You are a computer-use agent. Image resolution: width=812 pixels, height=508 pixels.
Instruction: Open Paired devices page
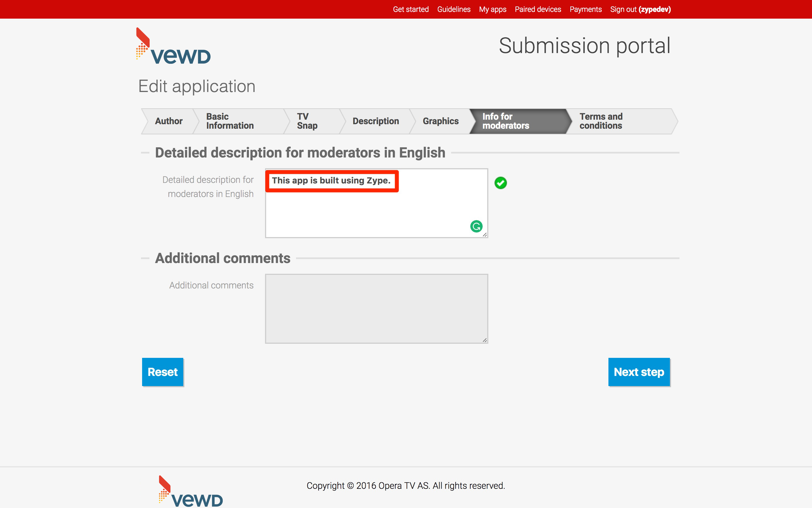pyautogui.click(x=538, y=9)
